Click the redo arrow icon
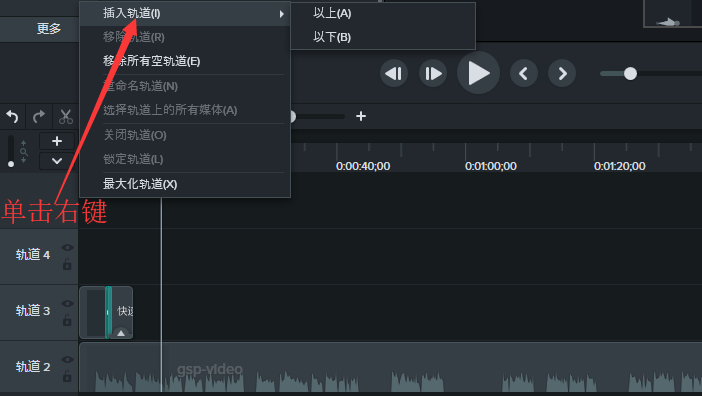 [39, 117]
